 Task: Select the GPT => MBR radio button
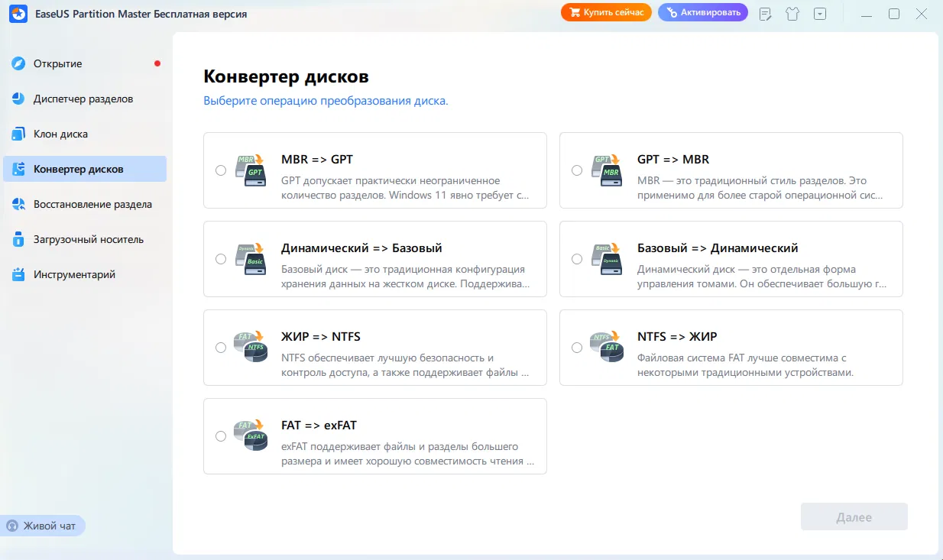577,170
